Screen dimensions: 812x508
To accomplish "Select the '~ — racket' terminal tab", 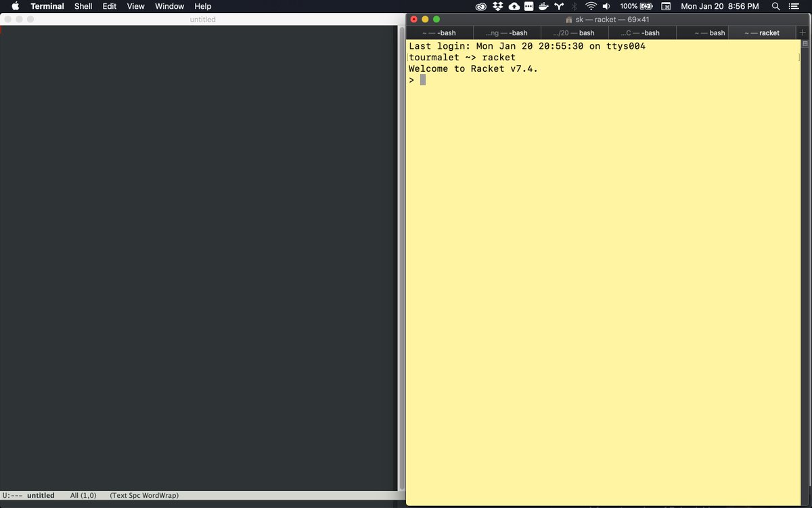I will (x=762, y=33).
